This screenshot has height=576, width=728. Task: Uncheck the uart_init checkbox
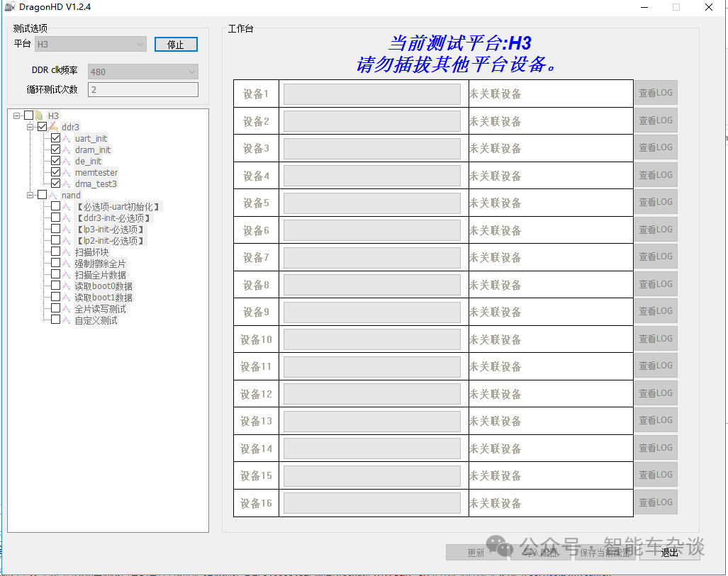56,138
